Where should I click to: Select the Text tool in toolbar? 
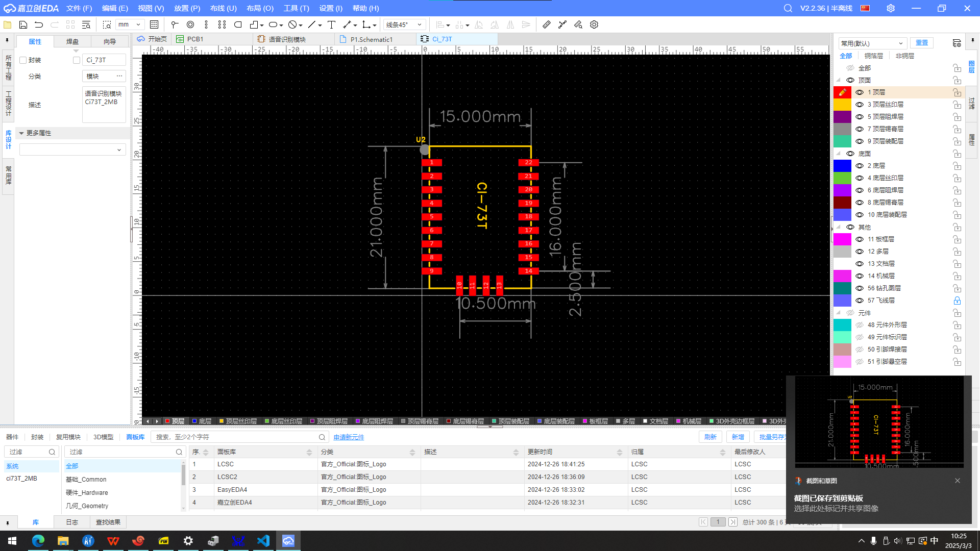coord(331,24)
